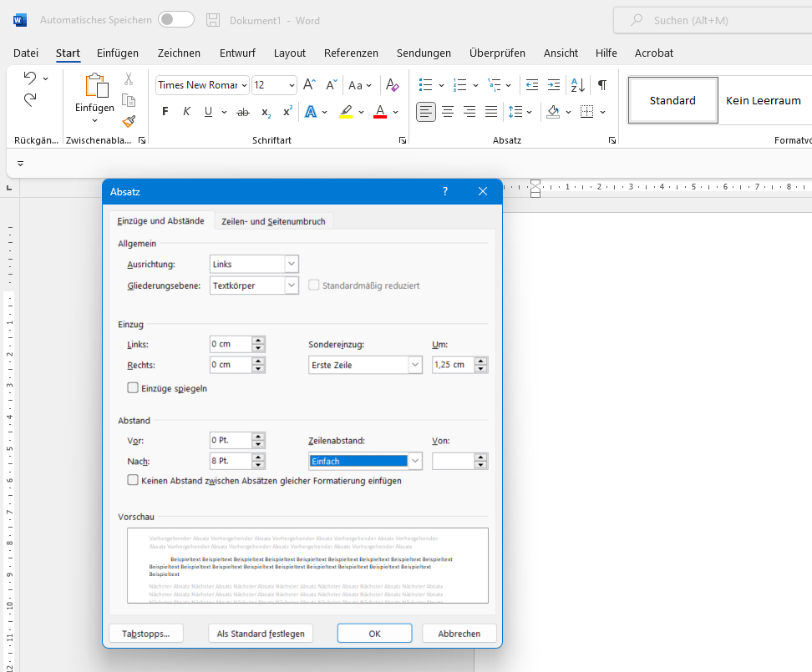The height and width of the screenshot is (672, 812).
Task: Click the Einfügen paste clipboard icon
Action: [97, 85]
